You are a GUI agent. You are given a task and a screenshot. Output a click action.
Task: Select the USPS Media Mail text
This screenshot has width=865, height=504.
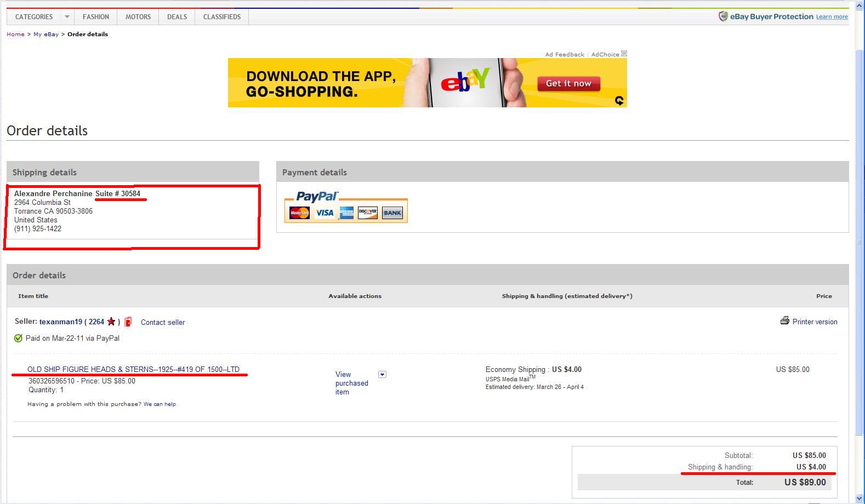pos(510,379)
